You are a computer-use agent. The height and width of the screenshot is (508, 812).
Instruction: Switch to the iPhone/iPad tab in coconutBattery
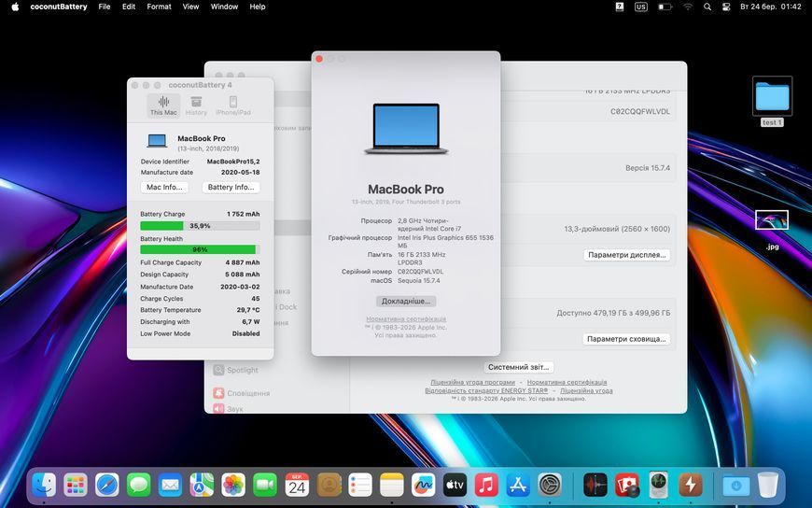[233, 106]
